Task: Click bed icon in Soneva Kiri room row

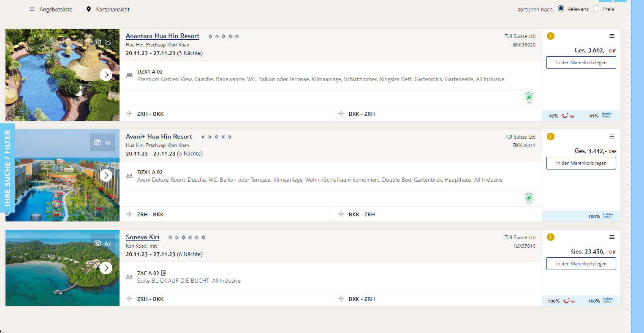Action: pyautogui.click(x=129, y=277)
